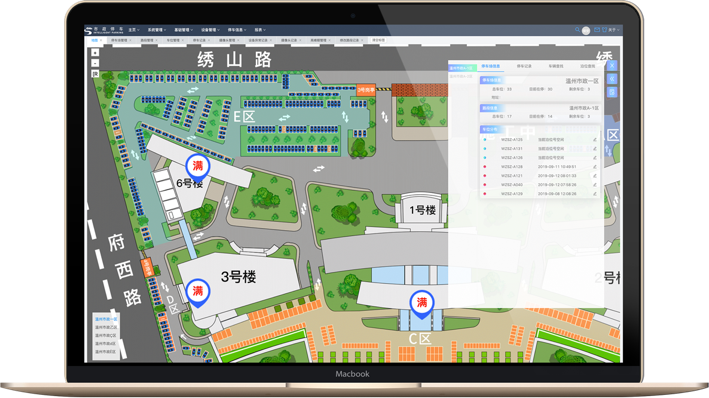Edit the W2SZ-A126 parking spot row

click(595, 158)
